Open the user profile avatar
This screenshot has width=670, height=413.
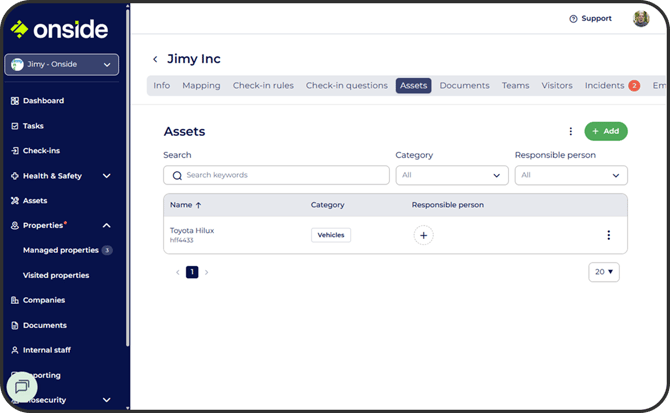click(x=641, y=18)
